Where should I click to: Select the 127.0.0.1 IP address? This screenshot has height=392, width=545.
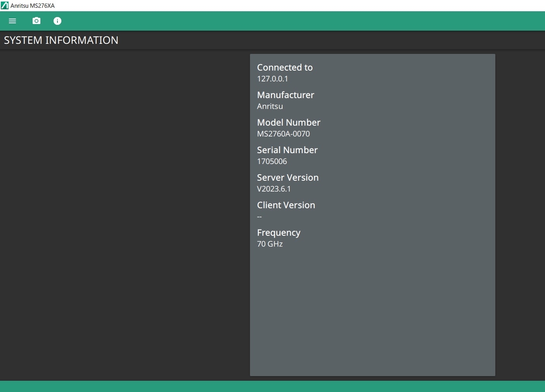(272, 79)
